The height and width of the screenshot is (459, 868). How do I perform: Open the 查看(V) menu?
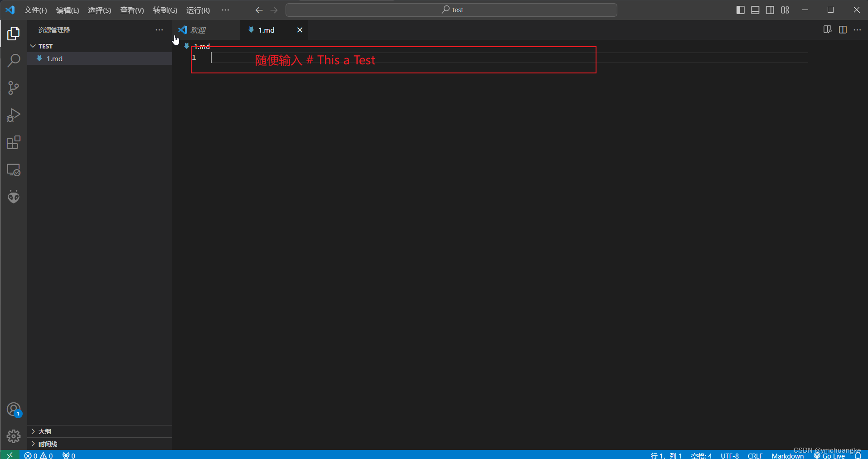tap(132, 10)
